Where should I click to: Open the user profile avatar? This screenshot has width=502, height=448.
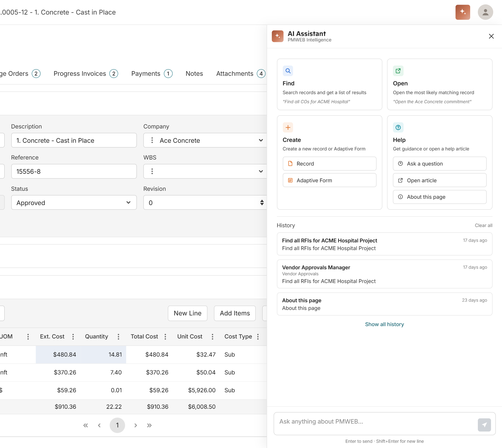coord(485,12)
